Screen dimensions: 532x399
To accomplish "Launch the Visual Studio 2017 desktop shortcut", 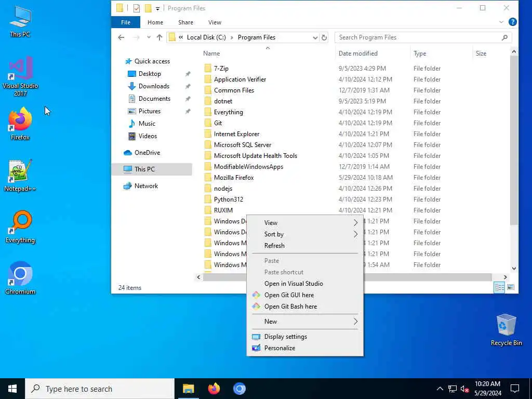I will tap(20, 76).
